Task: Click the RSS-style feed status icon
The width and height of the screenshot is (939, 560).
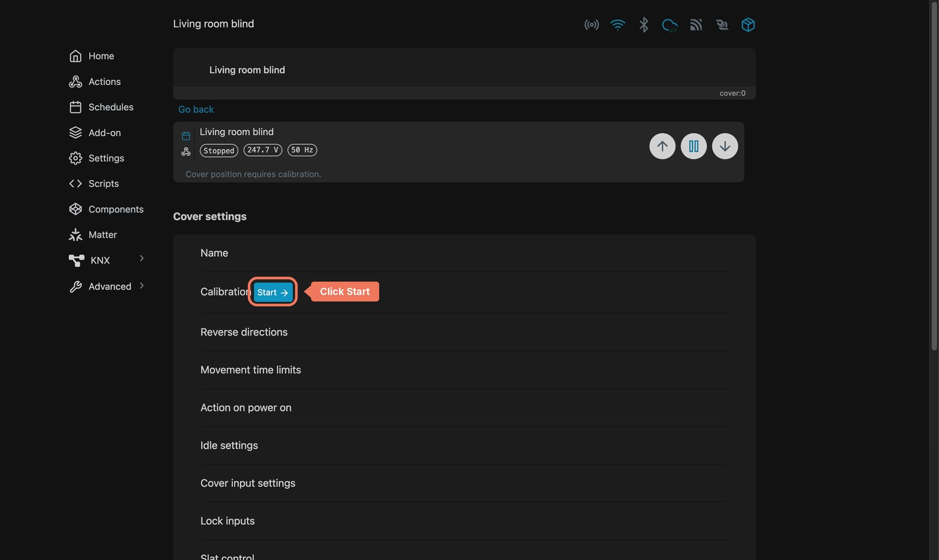Action: [x=696, y=25]
